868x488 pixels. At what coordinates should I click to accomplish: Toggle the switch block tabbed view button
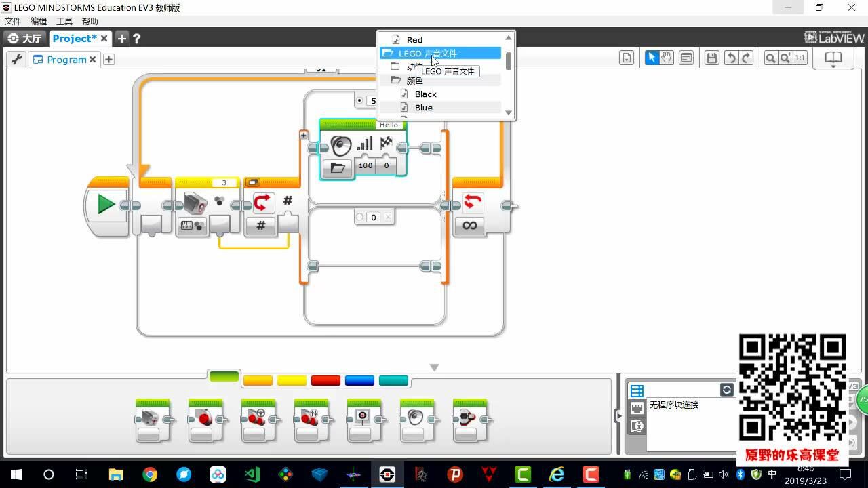tap(253, 182)
